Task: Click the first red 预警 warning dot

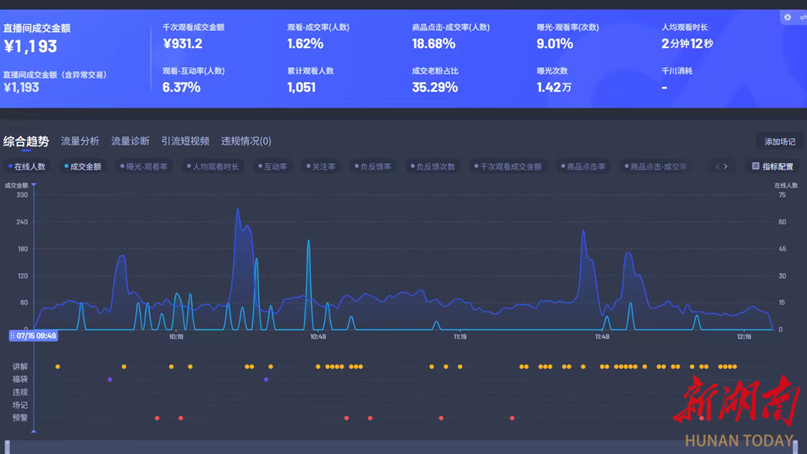Action: point(157,418)
